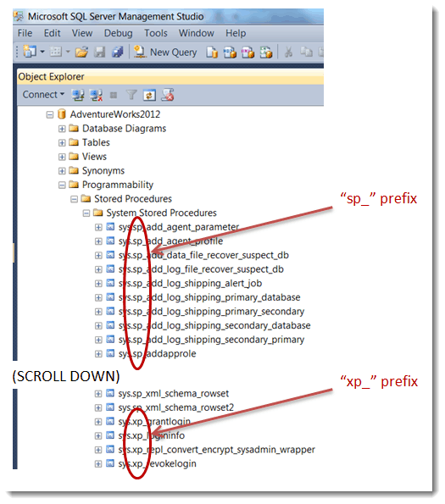The image size is (445, 504).
Task: Click the Connect Object Explorer icon
Action: (x=77, y=95)
